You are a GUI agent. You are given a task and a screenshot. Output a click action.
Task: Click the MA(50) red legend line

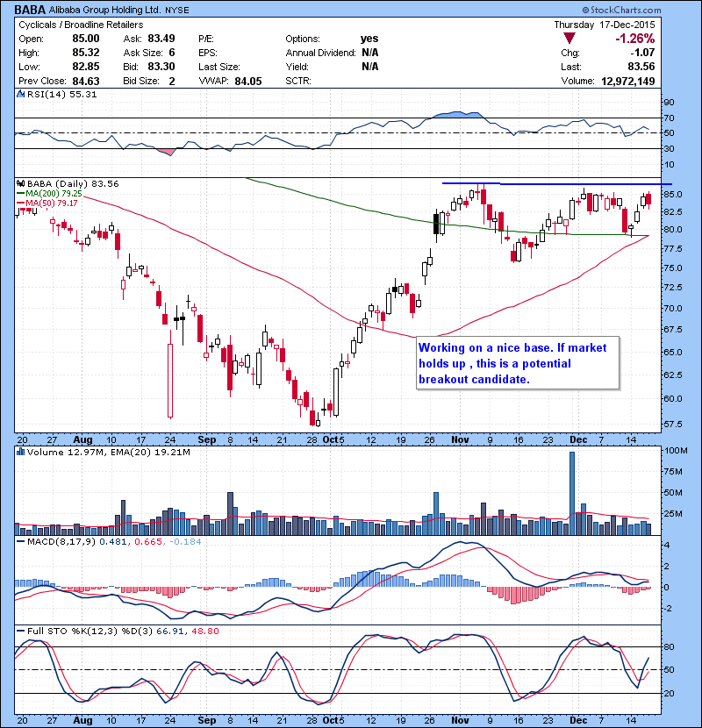pyautogui.click(x=20, y=203)
